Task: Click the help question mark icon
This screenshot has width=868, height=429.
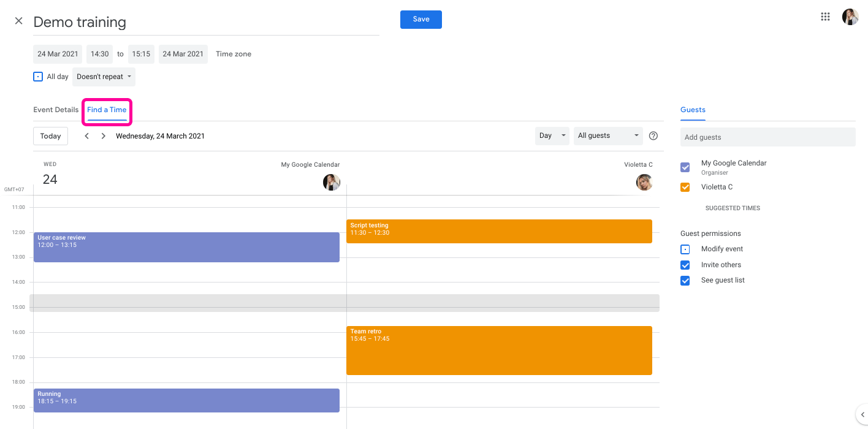Action: (653, 136)
